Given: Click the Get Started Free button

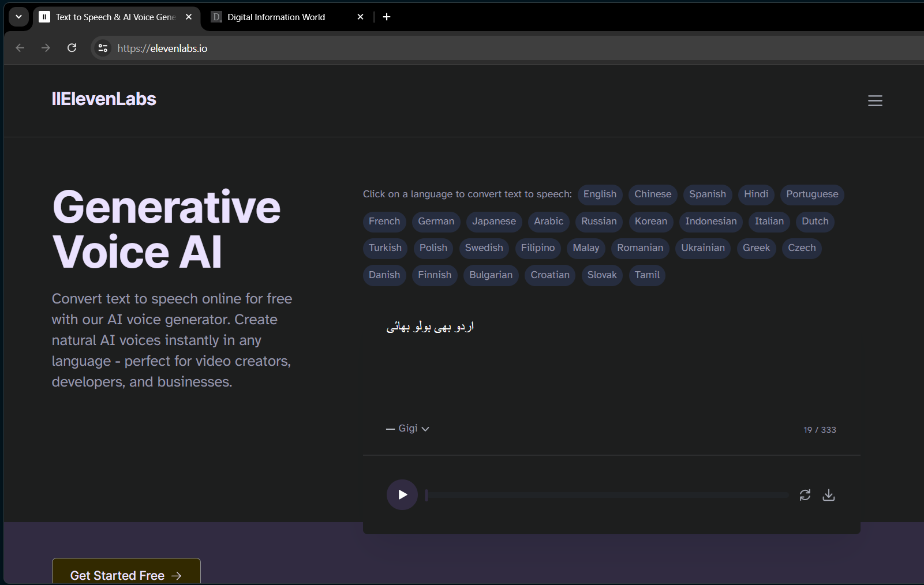Looking at the screenshot, I should (x=126, y=575).
